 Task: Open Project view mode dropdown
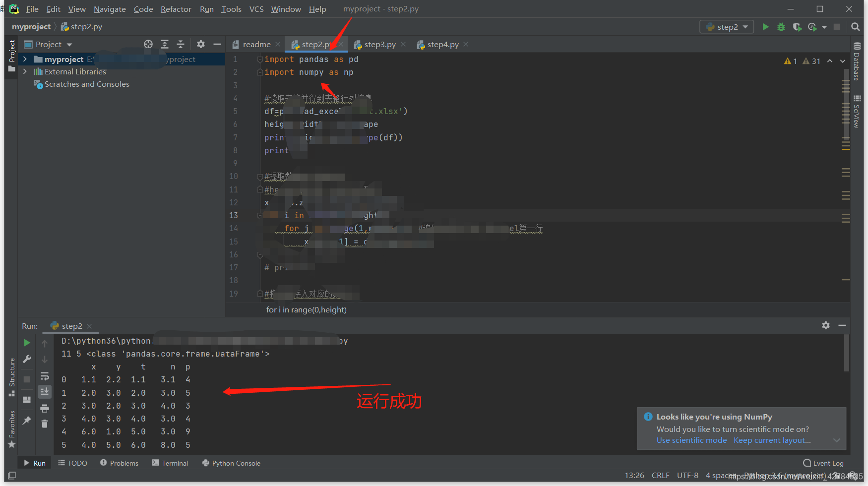69,45
